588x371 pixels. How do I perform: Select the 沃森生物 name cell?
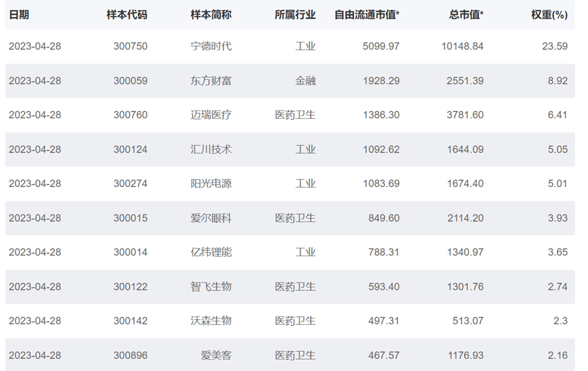210,321
